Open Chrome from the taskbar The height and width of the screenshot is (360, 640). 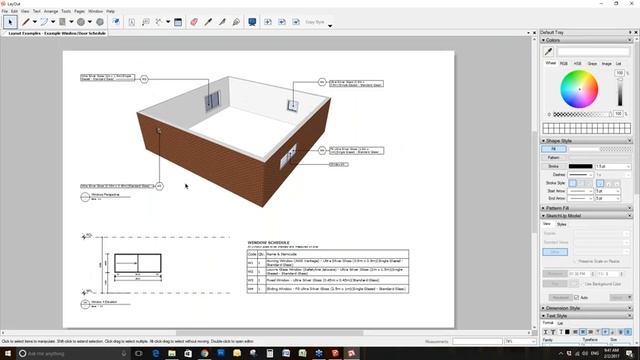tap(204, 353)
